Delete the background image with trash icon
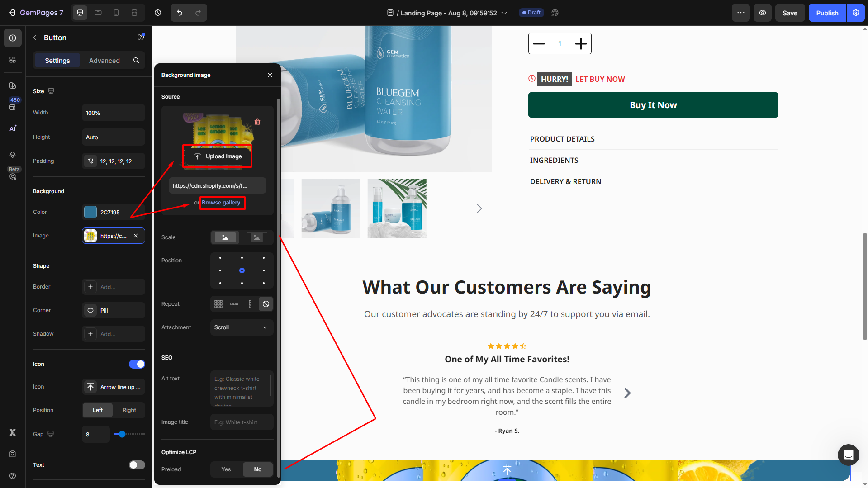Viewport: 868px width, 488px height. (257, 122)
